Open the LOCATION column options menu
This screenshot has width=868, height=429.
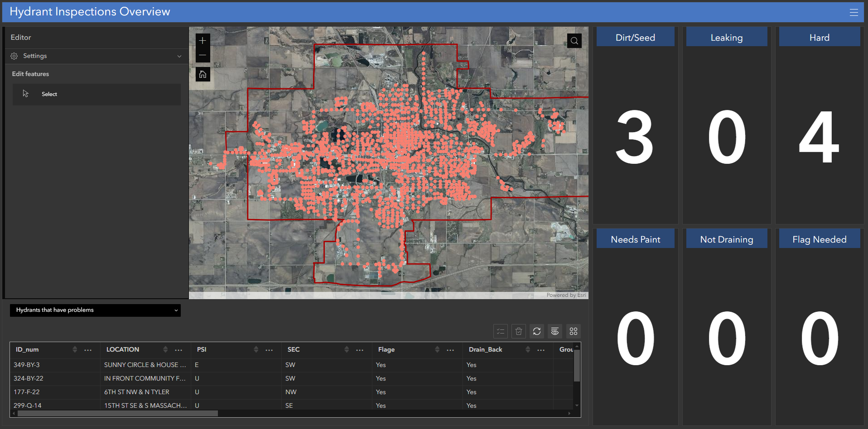click(178, 349)
